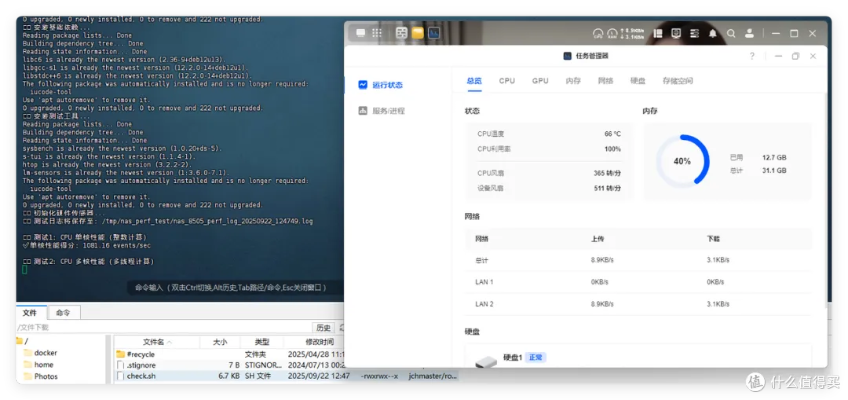Screen dimensions: 848x400
Task: Click the help question mark icon
Action: click(x=752, y=56)
